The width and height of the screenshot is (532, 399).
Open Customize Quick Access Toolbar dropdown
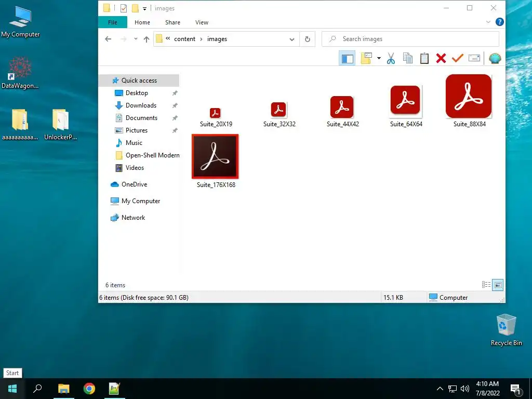coord(144,8)
